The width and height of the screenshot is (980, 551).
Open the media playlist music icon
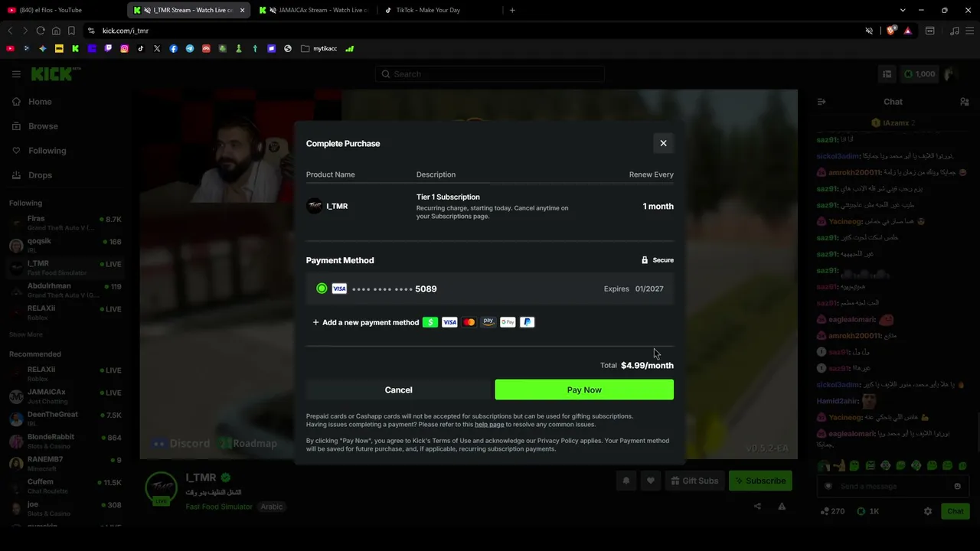(954, 31)
